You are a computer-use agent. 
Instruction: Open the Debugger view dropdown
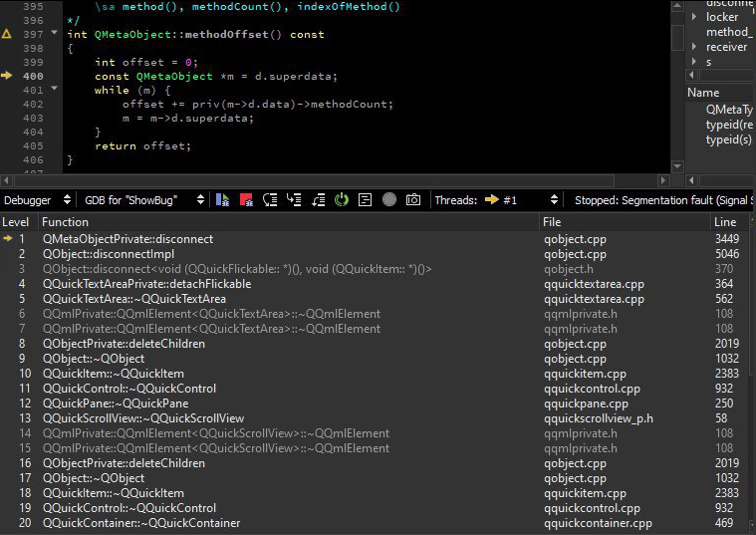(x=37, y=200)
